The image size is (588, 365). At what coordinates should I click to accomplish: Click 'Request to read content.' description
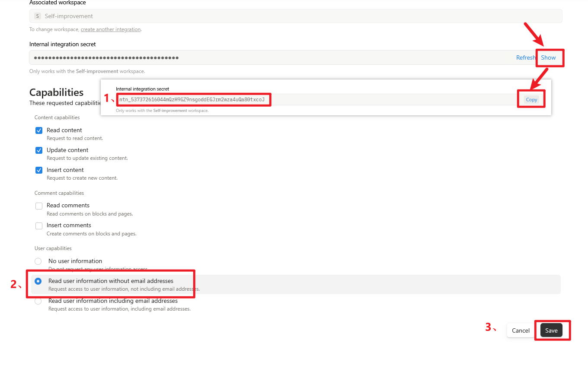point(75,138)
